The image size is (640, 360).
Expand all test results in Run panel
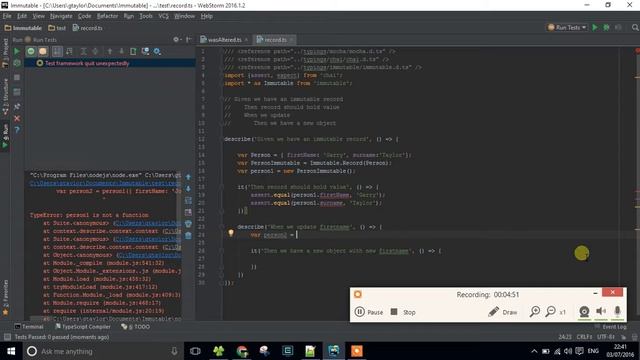pyautogui.click(x=83, y=51)
